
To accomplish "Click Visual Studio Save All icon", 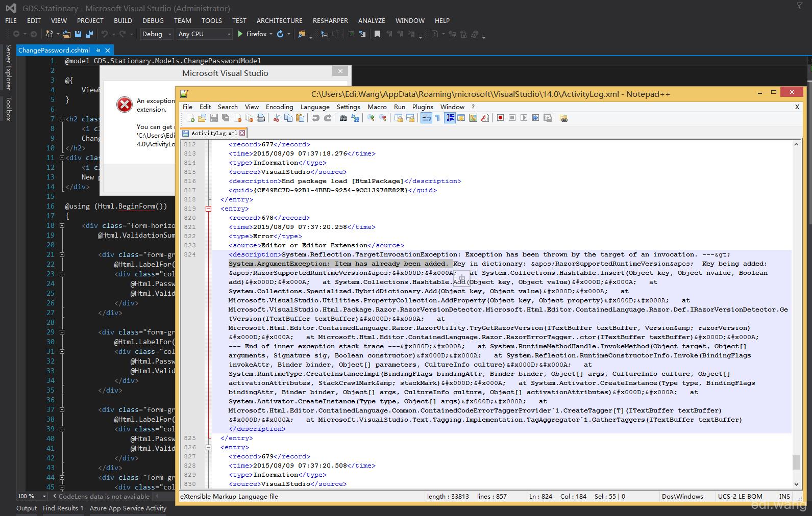I will click(89, 34).
